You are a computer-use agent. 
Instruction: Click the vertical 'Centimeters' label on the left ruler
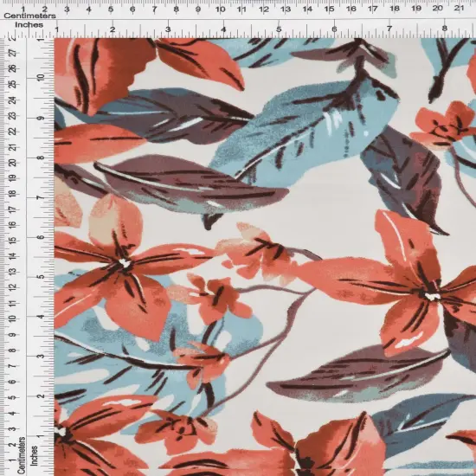(x=21, y=454)
